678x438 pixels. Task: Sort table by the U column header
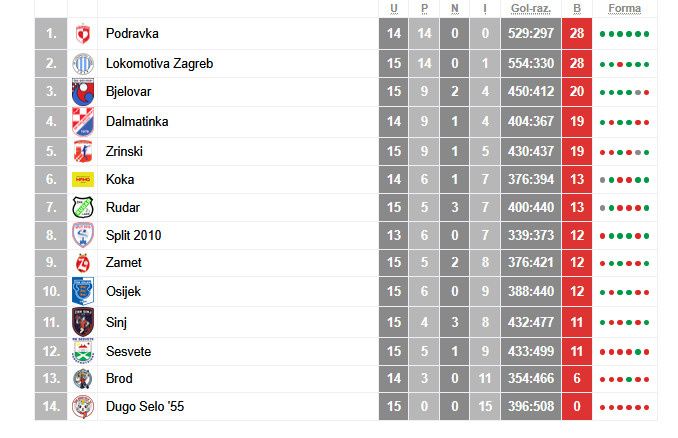[394, 9]
